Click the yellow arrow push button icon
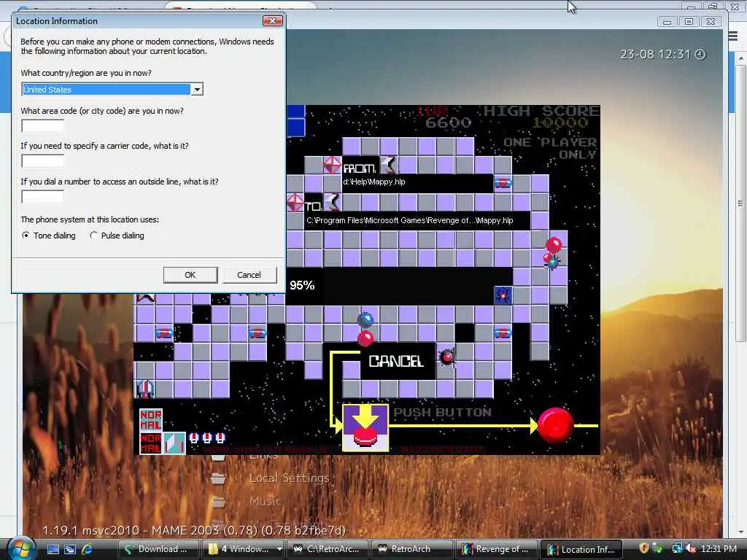Image resolution: width=747 pixels, height=560 pixels. pos(365,427)
